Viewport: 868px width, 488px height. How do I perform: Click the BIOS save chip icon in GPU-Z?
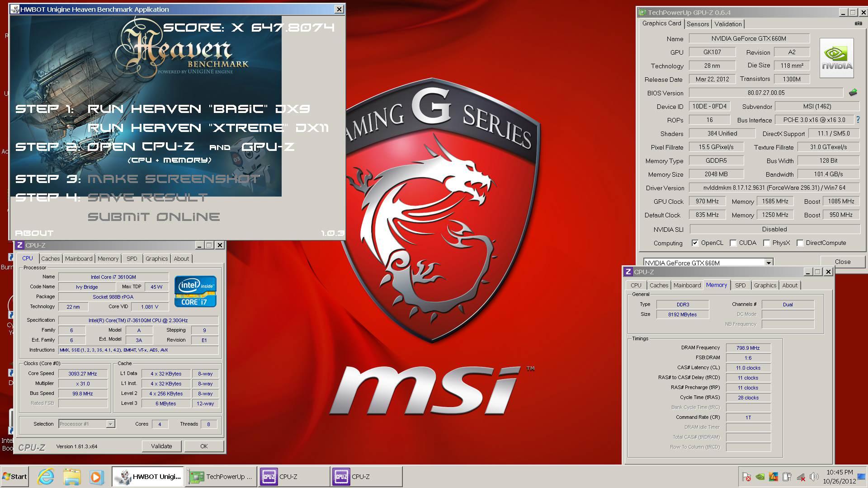tap(853, 93)
